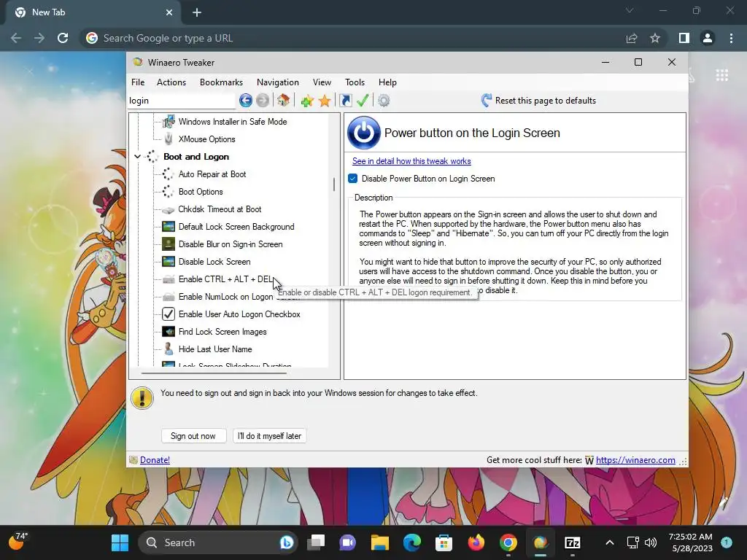747x560 pixels.
Task: Uncheck Disable Power Button on Login Screen
Action: point(352,179)
